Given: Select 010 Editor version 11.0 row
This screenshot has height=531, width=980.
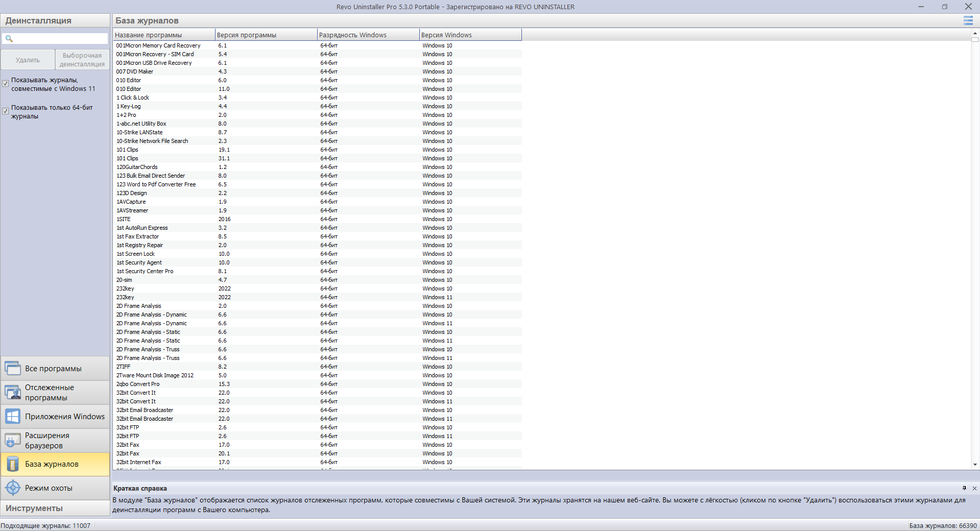Looking at the screenshot, I should coord(317,89).
